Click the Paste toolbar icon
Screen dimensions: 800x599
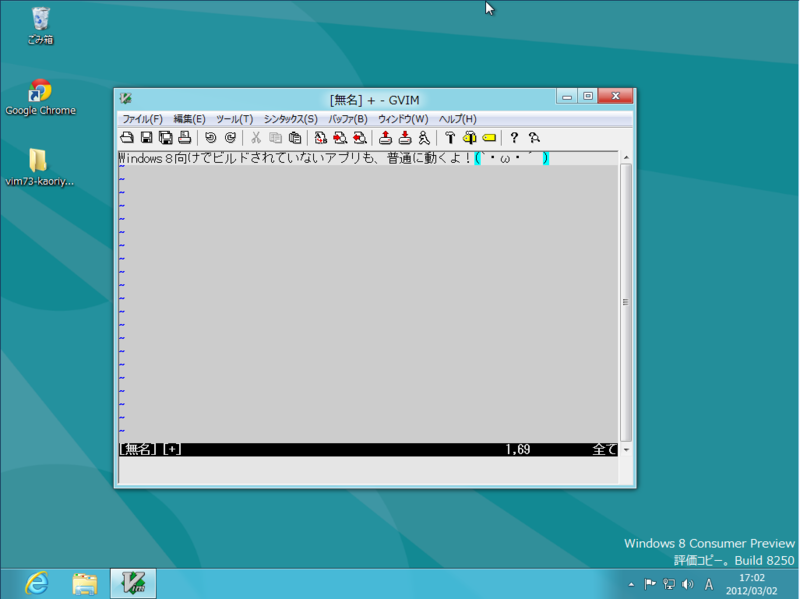291,137
